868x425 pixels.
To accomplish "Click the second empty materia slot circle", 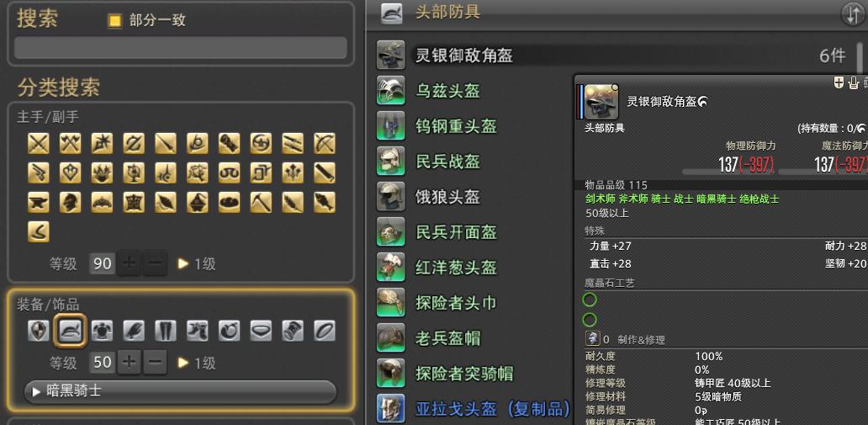I will (x=590, y=320).
